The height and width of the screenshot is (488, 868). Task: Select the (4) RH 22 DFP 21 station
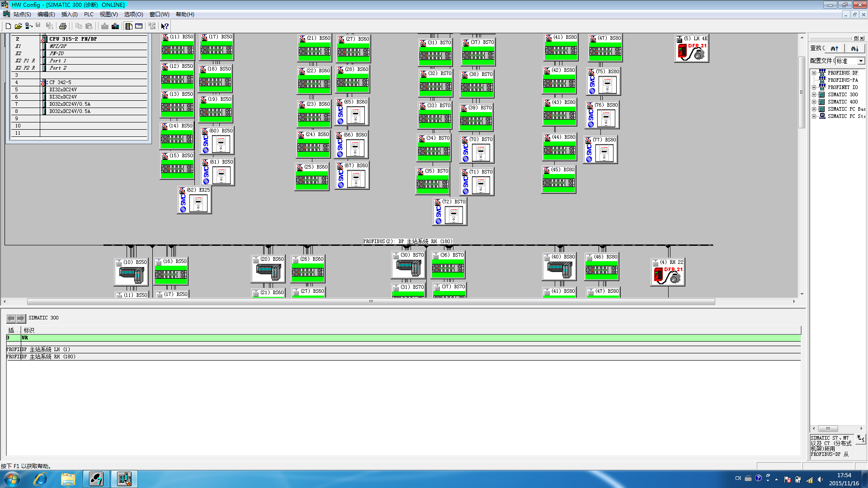(x=668, y=272)
